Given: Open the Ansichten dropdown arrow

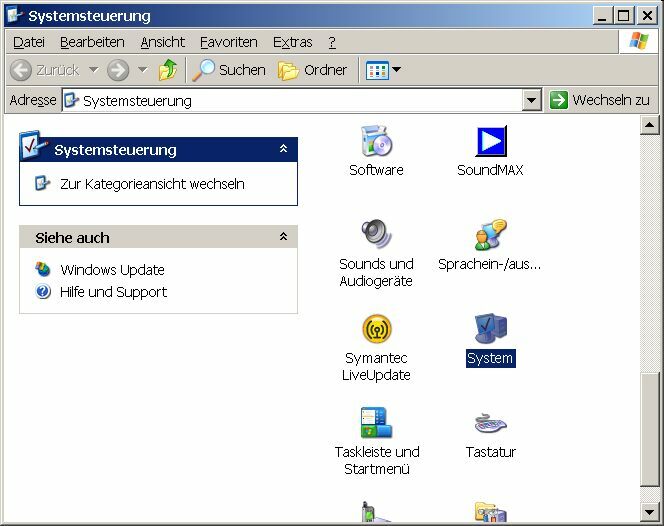Looking at the screenshot, I should point(396,69).
